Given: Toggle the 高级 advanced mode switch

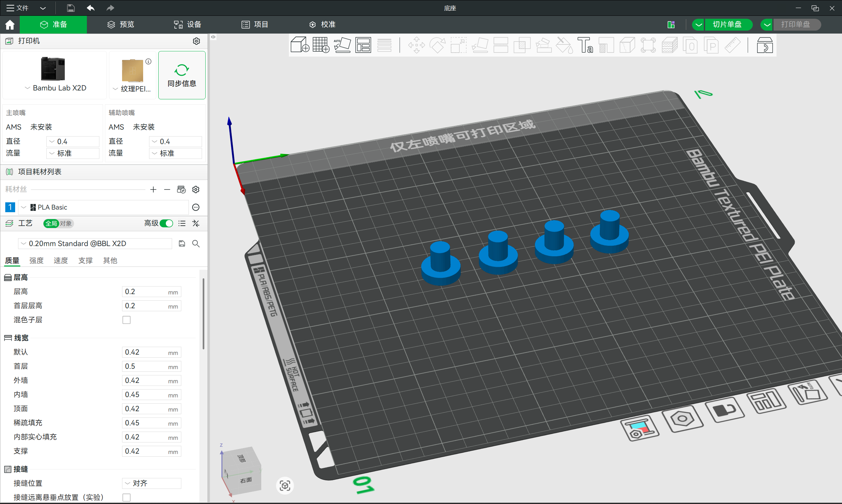Looking at the screenshot, I should [166, 223].
